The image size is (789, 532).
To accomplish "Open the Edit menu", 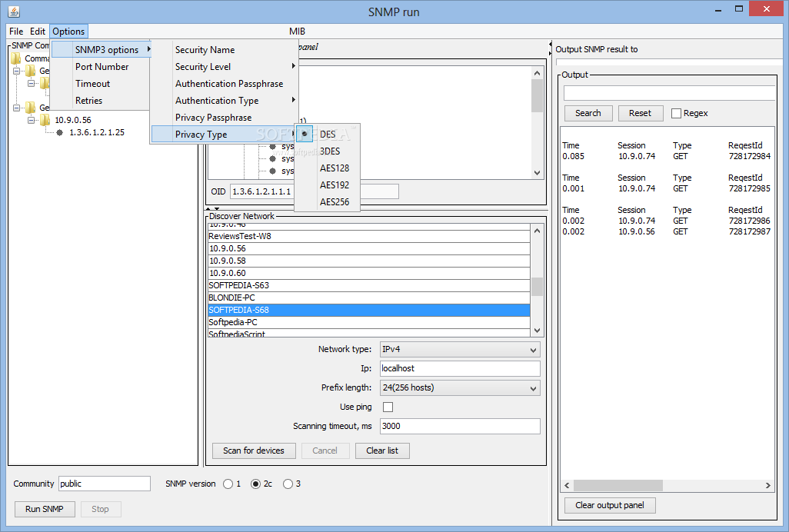I will pos(37,32).
